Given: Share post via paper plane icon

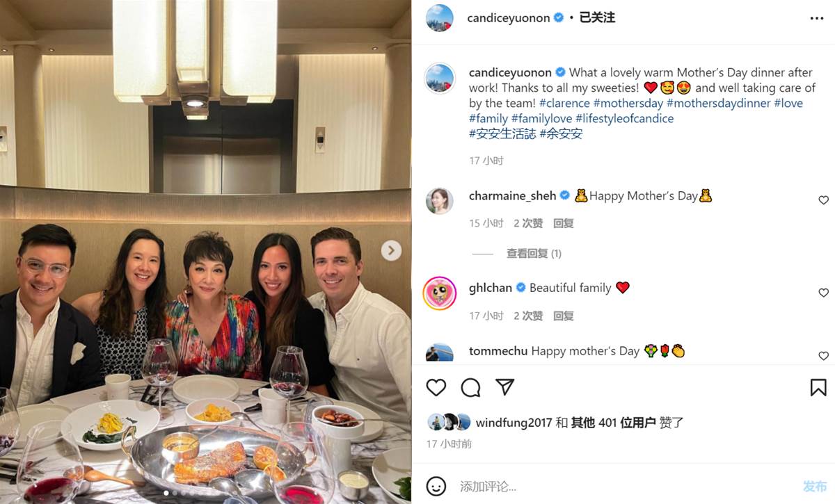Looking at the screenshot, I should [505, 387].
